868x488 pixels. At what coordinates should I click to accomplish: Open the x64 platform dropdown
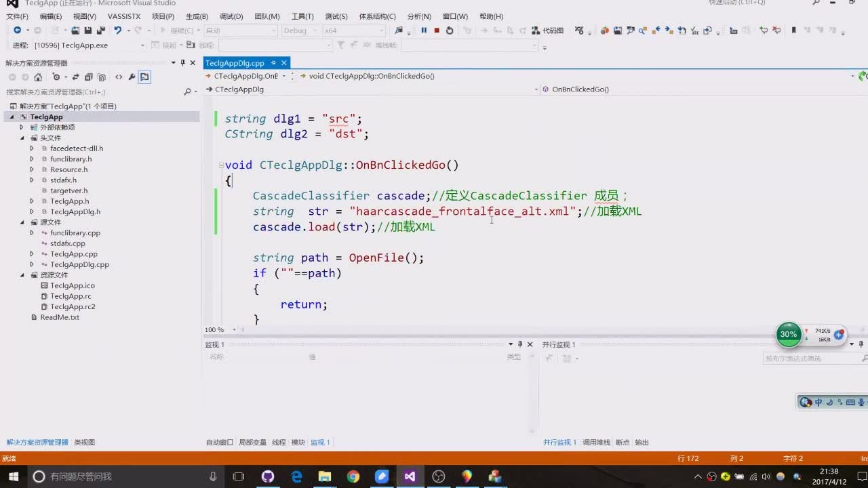353,30
